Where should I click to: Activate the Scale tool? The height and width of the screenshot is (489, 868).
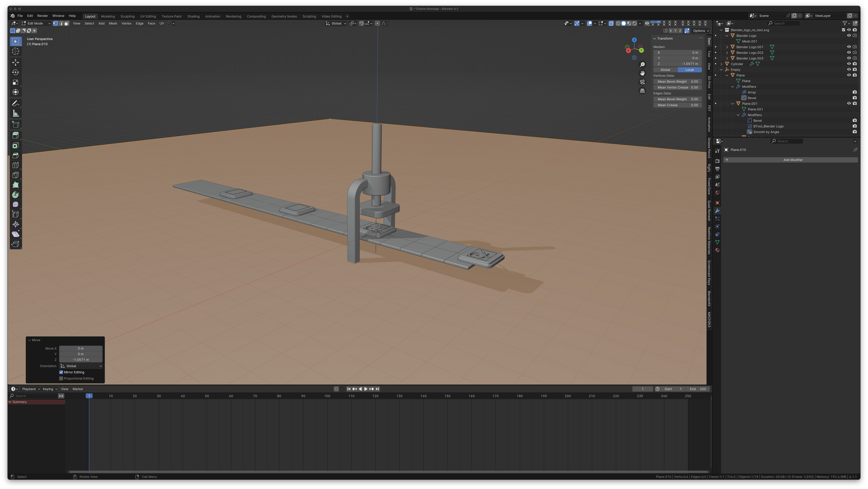(x=16, y=82)
